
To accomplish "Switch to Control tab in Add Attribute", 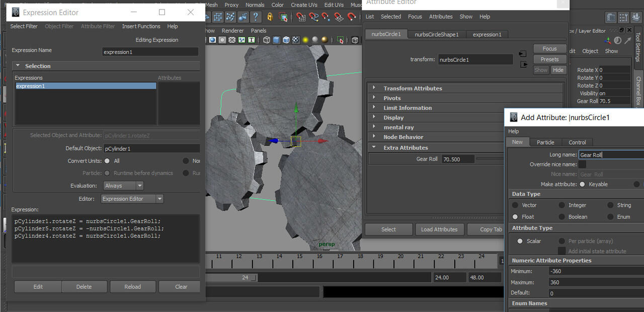I will pos(577,142).
